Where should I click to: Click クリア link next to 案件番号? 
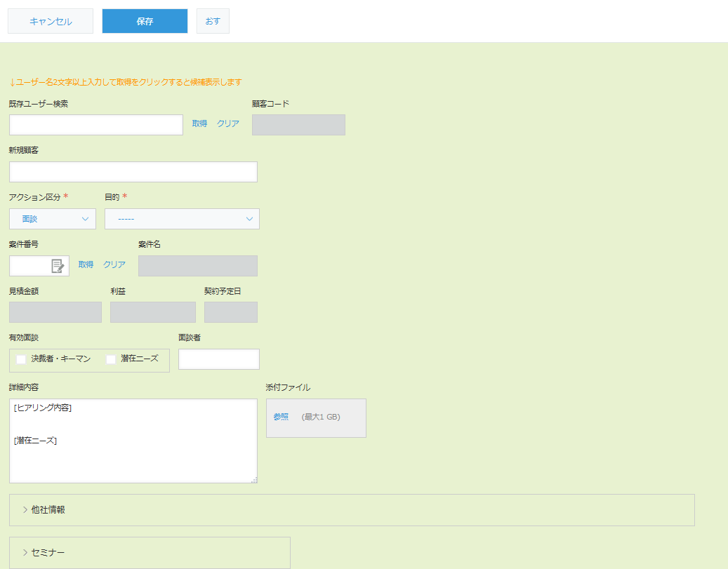[114, 265]
